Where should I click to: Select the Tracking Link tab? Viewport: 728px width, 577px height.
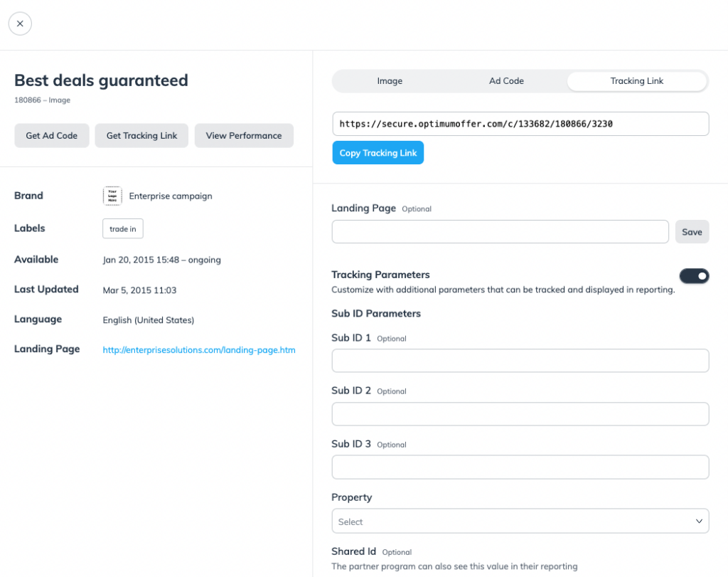[636, 81]
